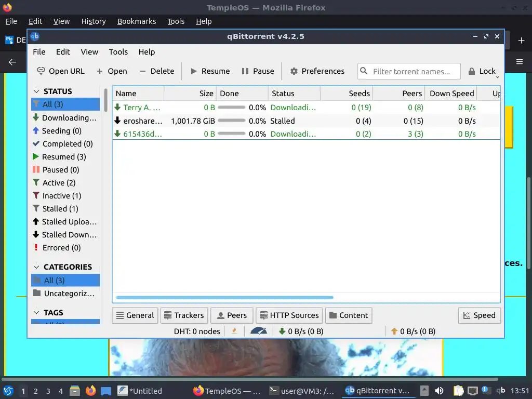Click the Filter torrent names field
Image resolution: width=532 pixels, height=399 pixels.
pos(409,71)
